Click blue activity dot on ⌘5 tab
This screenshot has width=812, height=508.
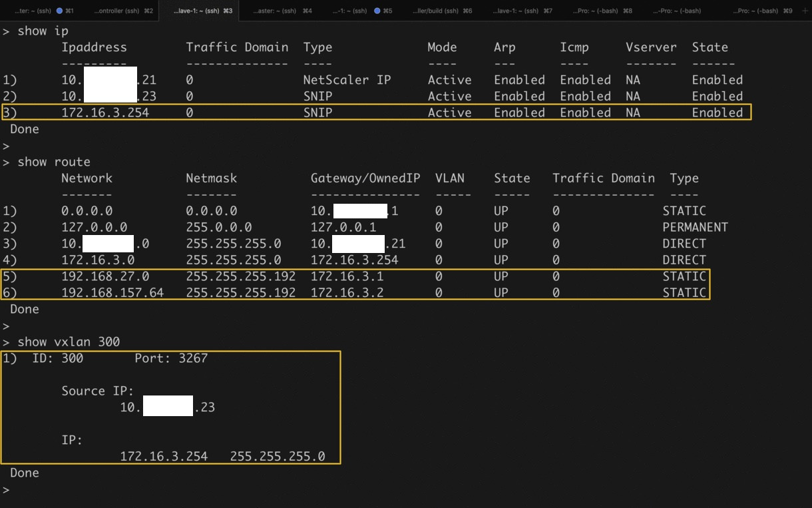[377, 11]
